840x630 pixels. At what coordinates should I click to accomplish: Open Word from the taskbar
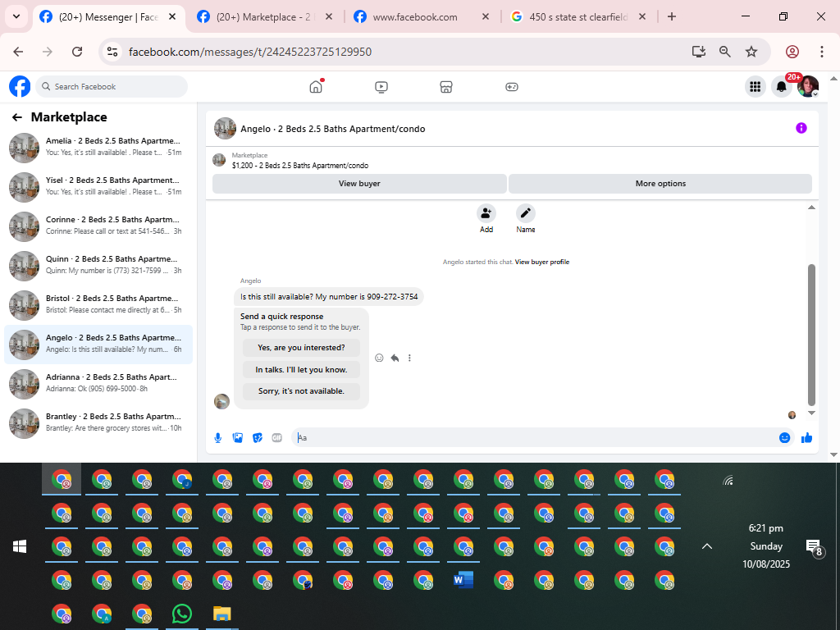463,580
